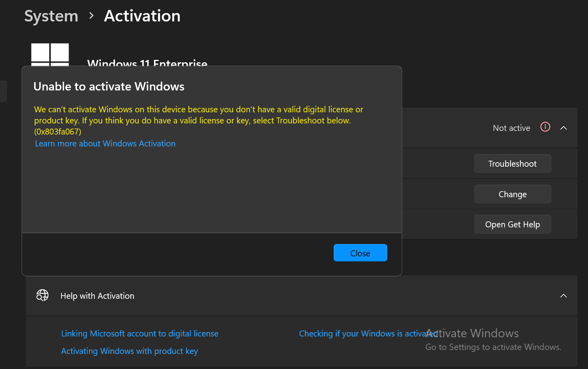The width and height of the screenshot is (588, 369).
Task: Navigate back using the System breadcrumb
Action: (x=51, y=16)
